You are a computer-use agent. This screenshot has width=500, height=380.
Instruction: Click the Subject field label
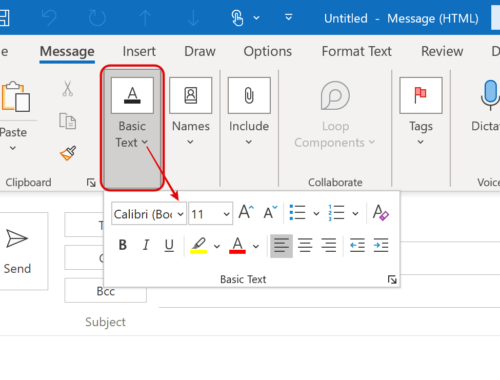click(105, 322)
